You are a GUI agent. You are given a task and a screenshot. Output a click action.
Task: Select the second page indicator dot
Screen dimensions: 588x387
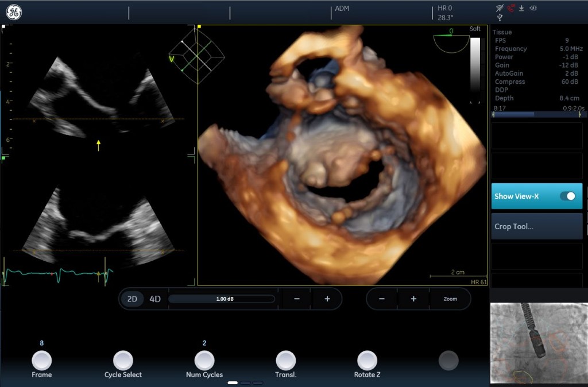click(x=246, y=382)
